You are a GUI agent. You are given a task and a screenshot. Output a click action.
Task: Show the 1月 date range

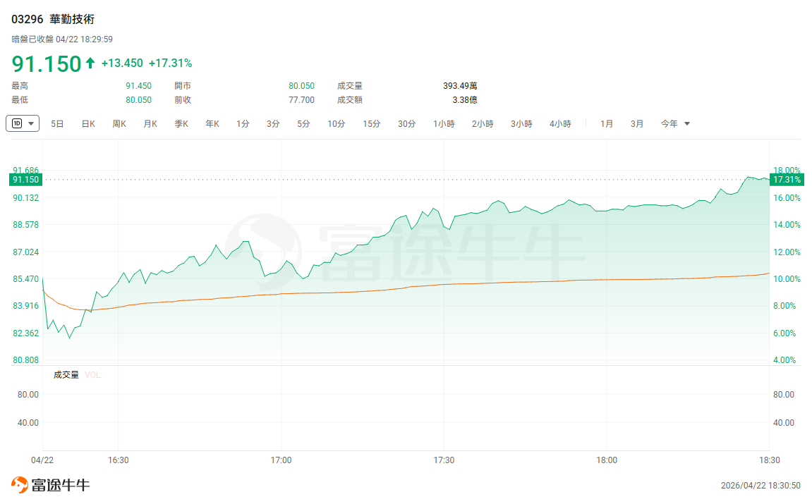click(607, 123)
